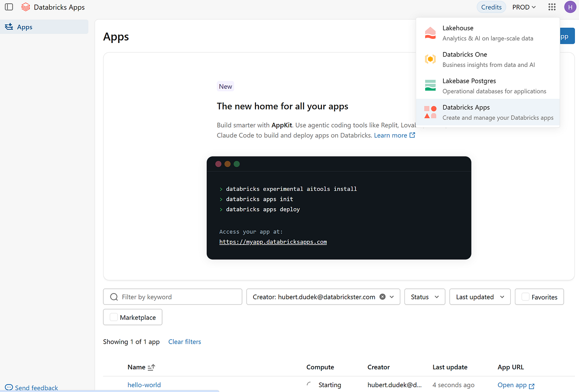The width and height of the screenshot is (579, 392).
Task: Expand the PROD workspace dropdown
Action: [524, 7]
